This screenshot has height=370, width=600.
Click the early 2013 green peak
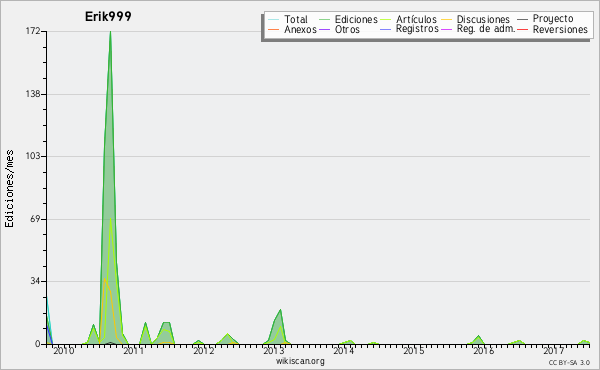(x=280, y=311)
